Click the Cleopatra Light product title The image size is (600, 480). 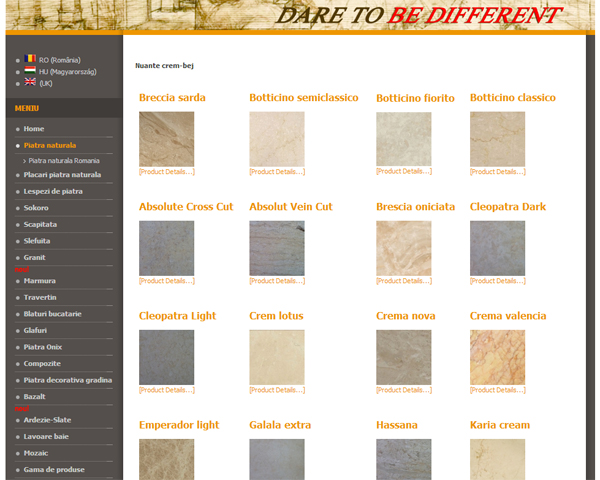pos(177,316)
